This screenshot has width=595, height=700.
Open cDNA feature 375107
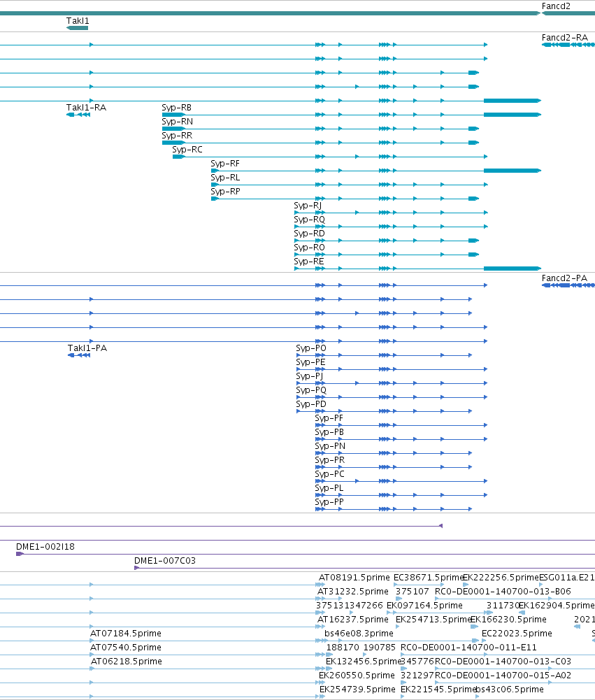pos(412,592)
